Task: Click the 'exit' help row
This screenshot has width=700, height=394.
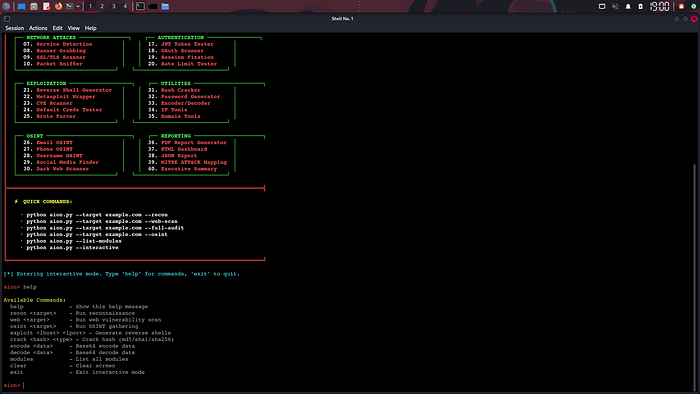Action: point(77,372)
